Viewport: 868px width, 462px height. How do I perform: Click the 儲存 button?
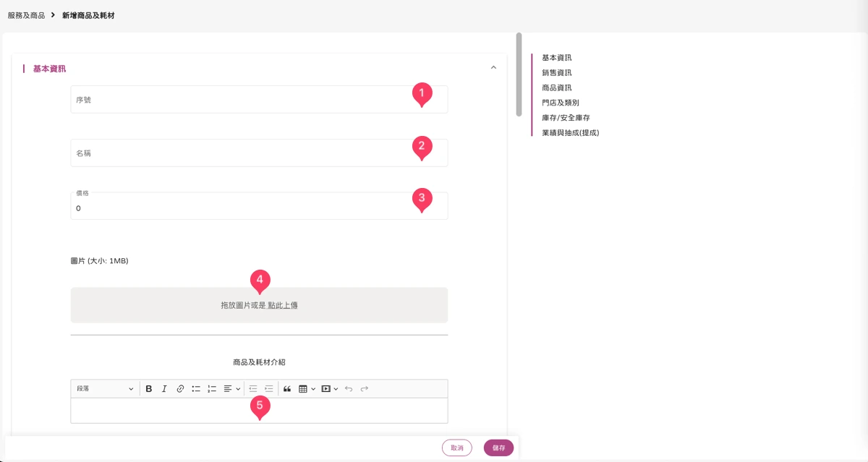(499, 448)
